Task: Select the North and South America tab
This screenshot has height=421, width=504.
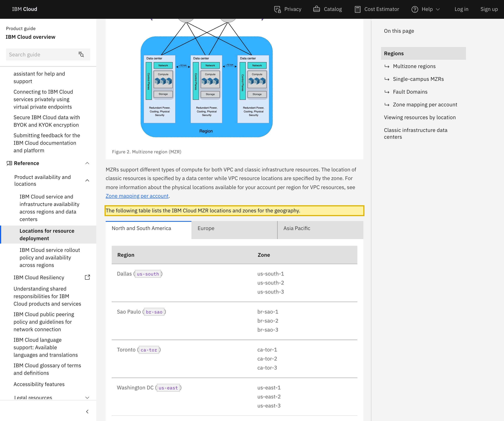Action: coord(149,230)
